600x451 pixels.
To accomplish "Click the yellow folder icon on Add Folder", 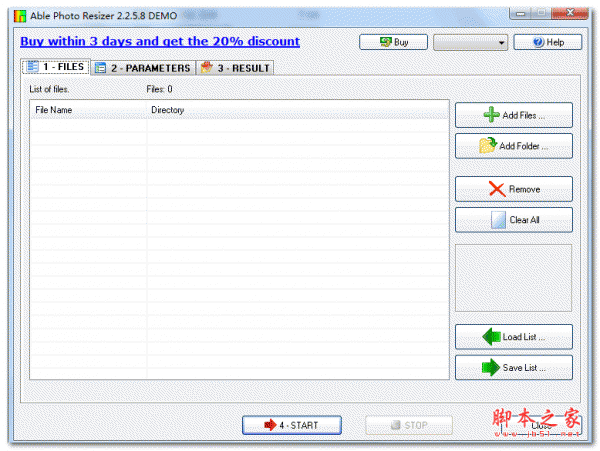I will (488, 145).
